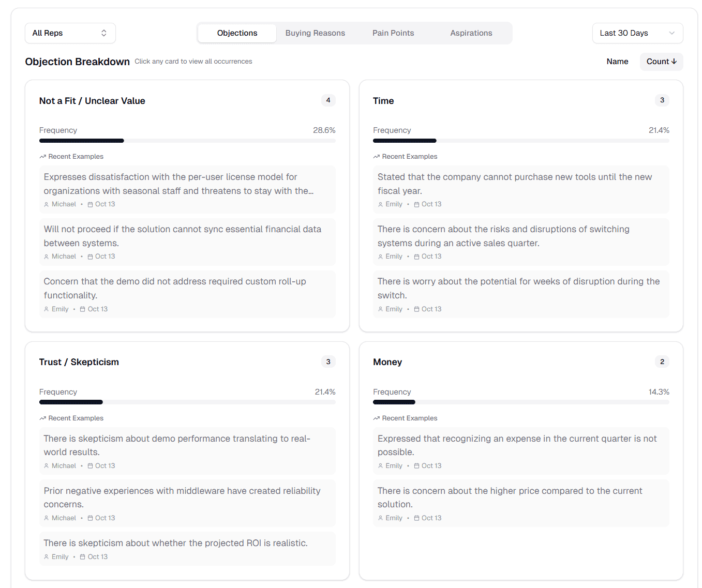Toggle the Count sort order

coord(661,62)
